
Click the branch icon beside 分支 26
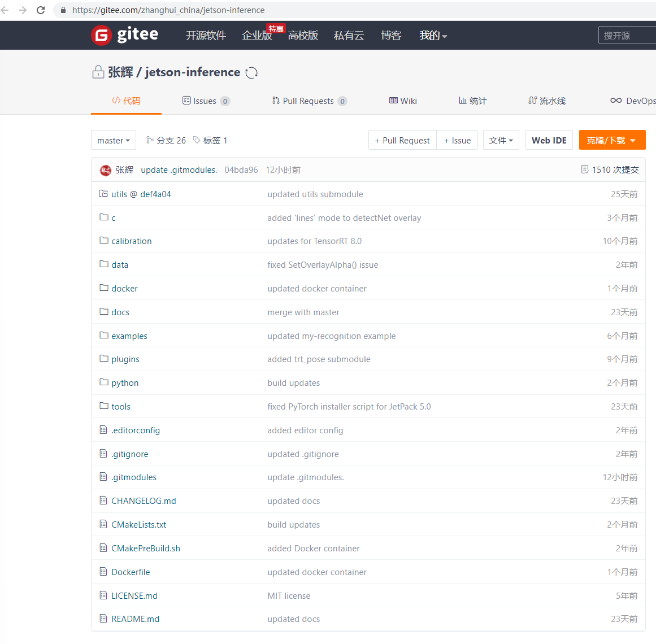150,140
